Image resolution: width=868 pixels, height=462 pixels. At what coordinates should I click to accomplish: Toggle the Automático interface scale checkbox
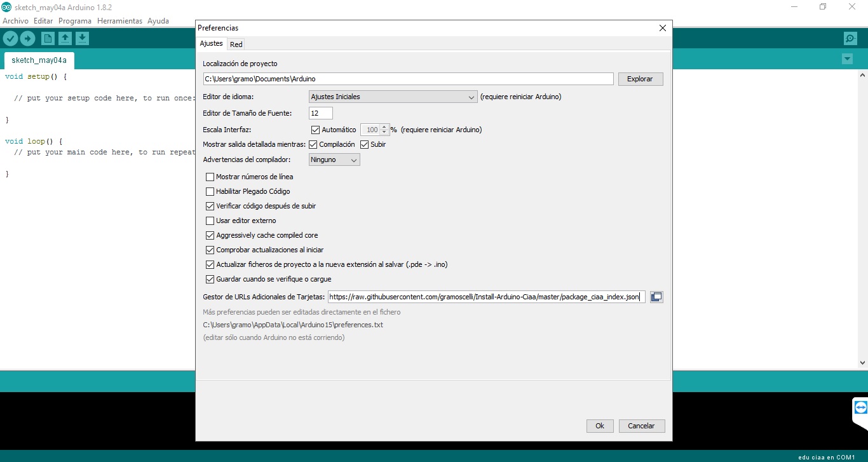(x=315, y=130)
